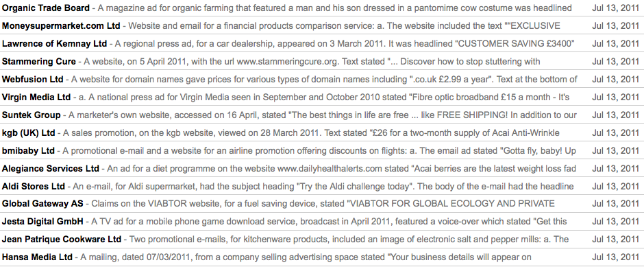Open the kgb (UK) Ltd message

[322, 132]
